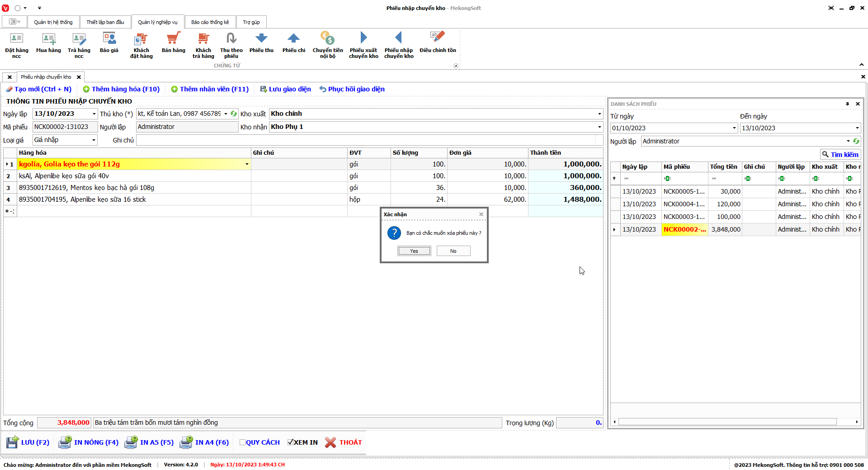Switch to the Báo cáo thống kê tab

click(x=210, y=22)
